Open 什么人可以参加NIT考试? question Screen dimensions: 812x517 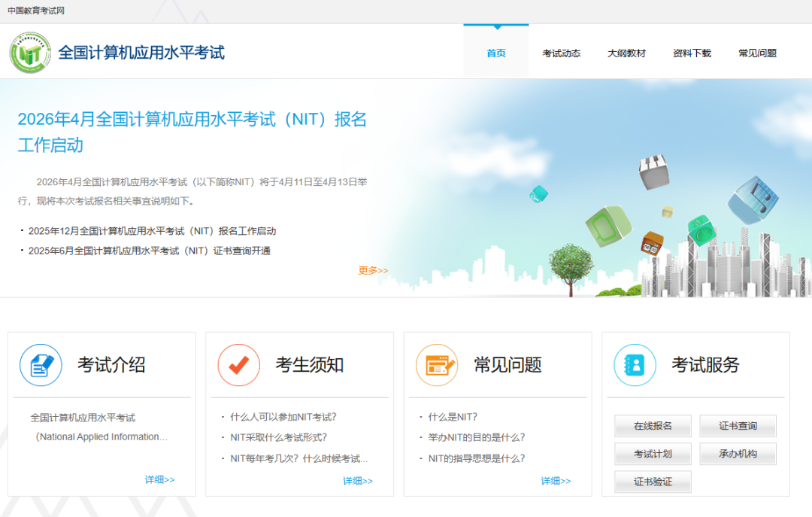pyautogui.click(x=283, y=417)
